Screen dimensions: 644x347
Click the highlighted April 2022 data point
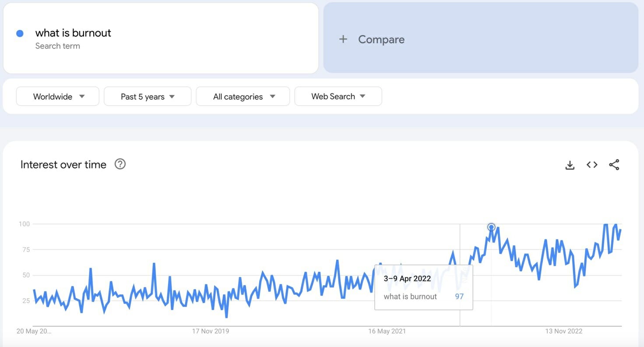click(x=491, y=227)
